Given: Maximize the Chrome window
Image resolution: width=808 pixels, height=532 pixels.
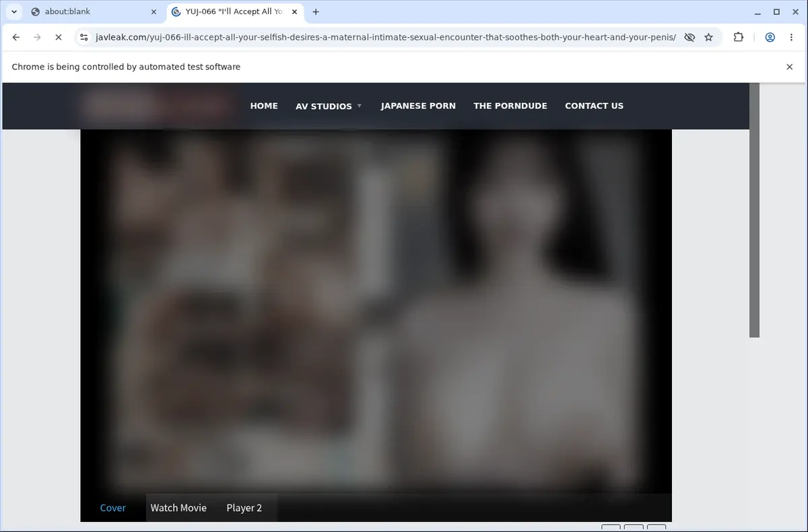Looking at the screenshot, I should point(776,11).
